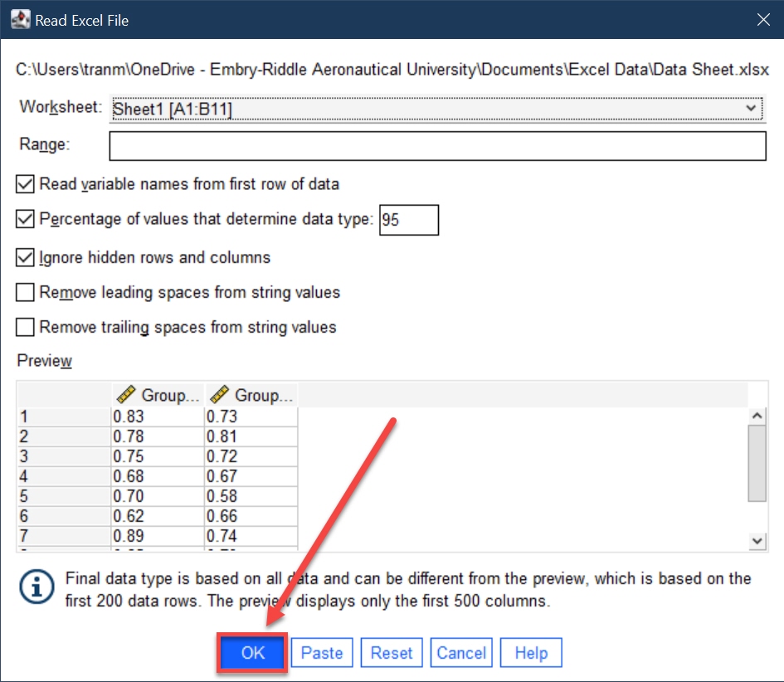Open the Worksheet dropdown showing Sheet1 [A1:B11]

pos(437,109)
